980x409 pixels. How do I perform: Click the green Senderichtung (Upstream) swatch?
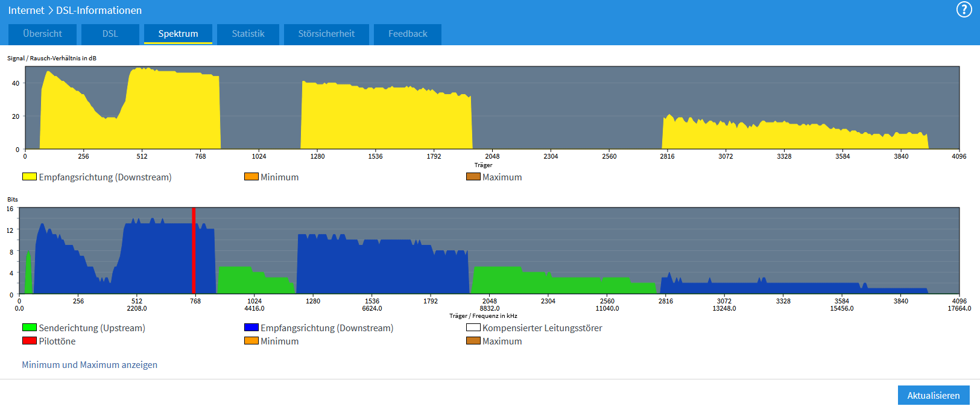(30, 328)
